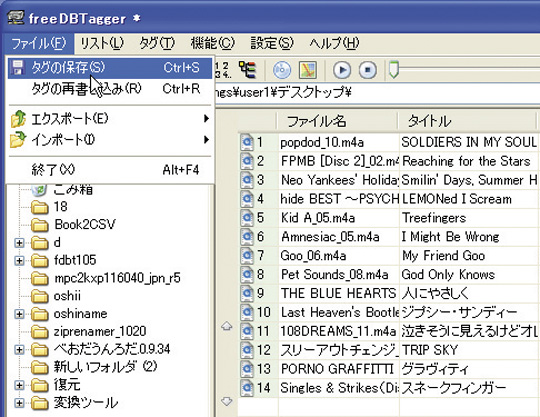Select the ごみ箱 tree item
This screenshot has height=417, width=540.
(x=73, y=189)
